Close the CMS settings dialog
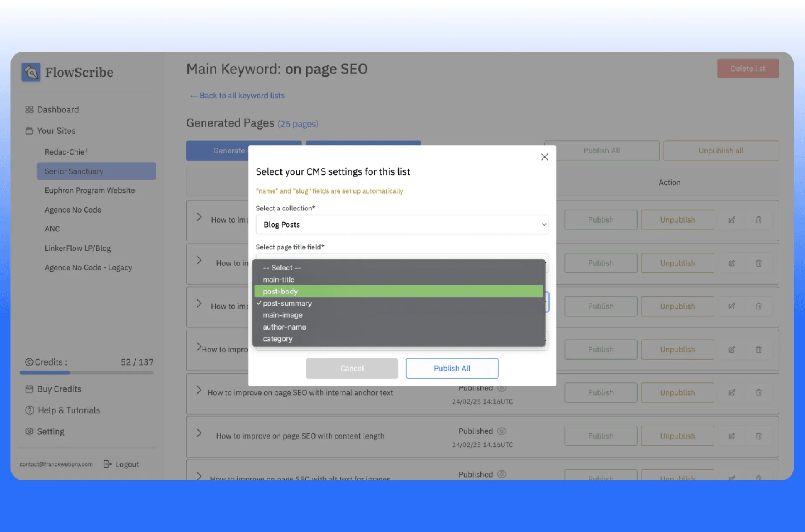The height and width of the screenshot is (532, 805). click(x=544, y=157)
